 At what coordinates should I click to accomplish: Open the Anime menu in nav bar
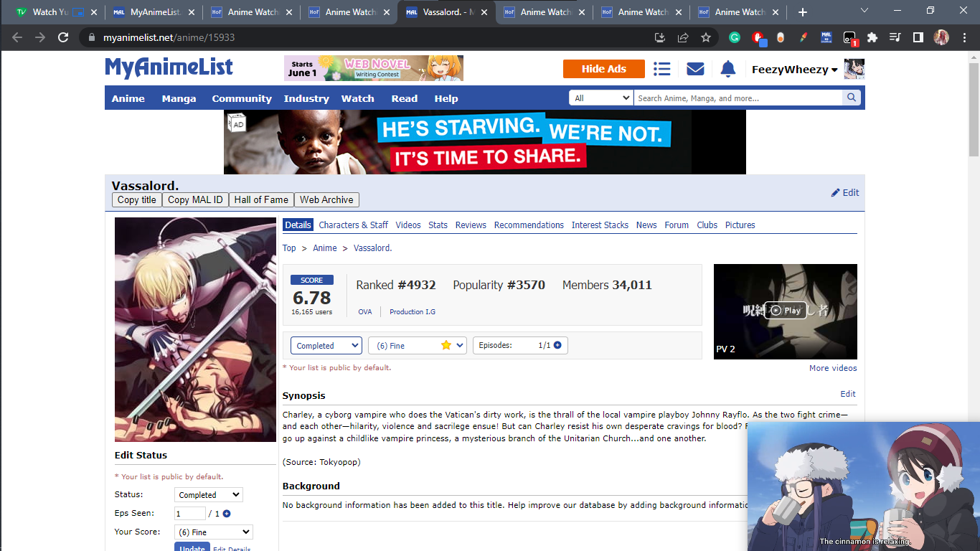tap(128, 98)
